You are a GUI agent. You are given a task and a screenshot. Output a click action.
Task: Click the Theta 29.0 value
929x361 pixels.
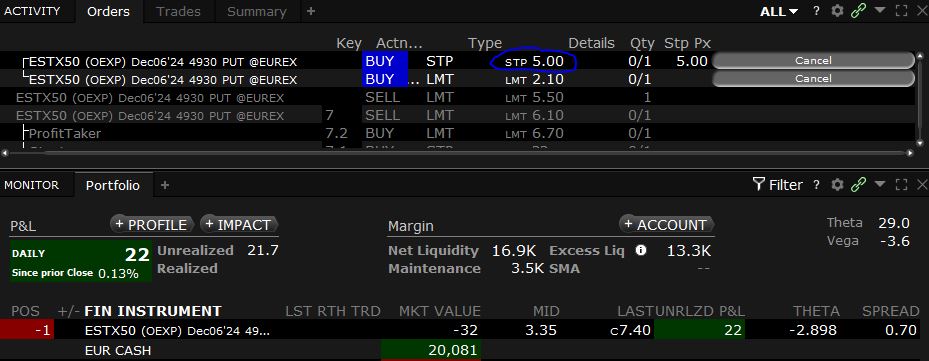pyautogui.click(x=894, y=223)
